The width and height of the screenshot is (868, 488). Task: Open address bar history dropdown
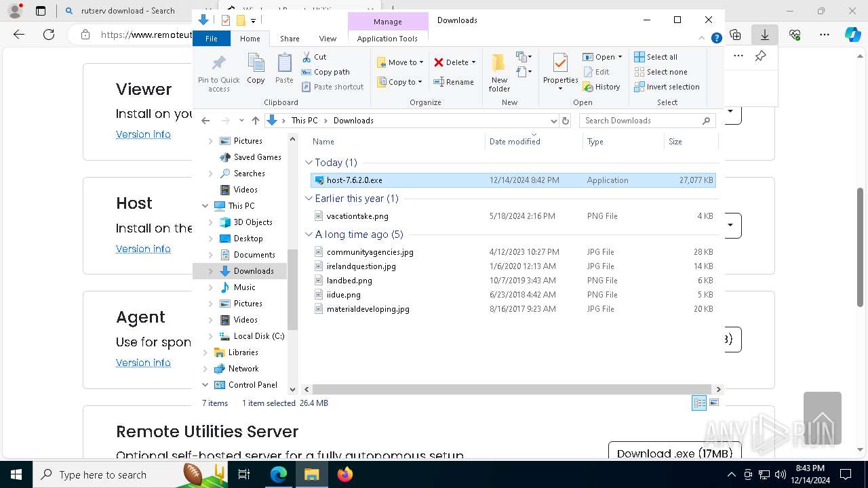[x=553, y=121]
